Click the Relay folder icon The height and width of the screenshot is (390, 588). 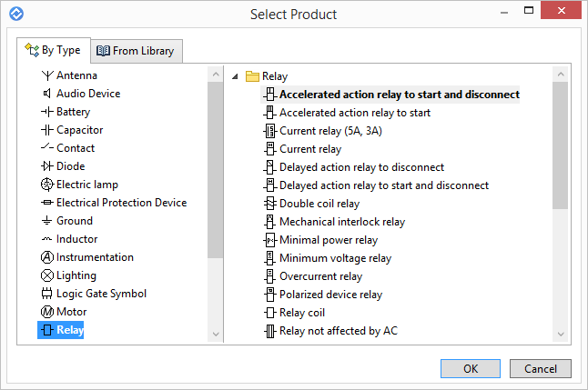tap(252, 77)
